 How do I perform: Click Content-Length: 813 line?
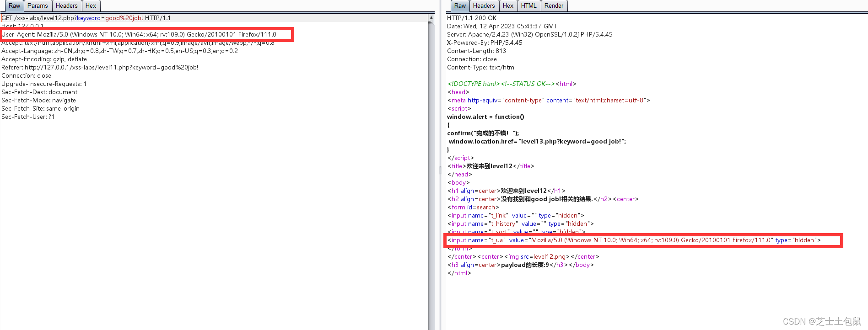click(x=477, y=51)
